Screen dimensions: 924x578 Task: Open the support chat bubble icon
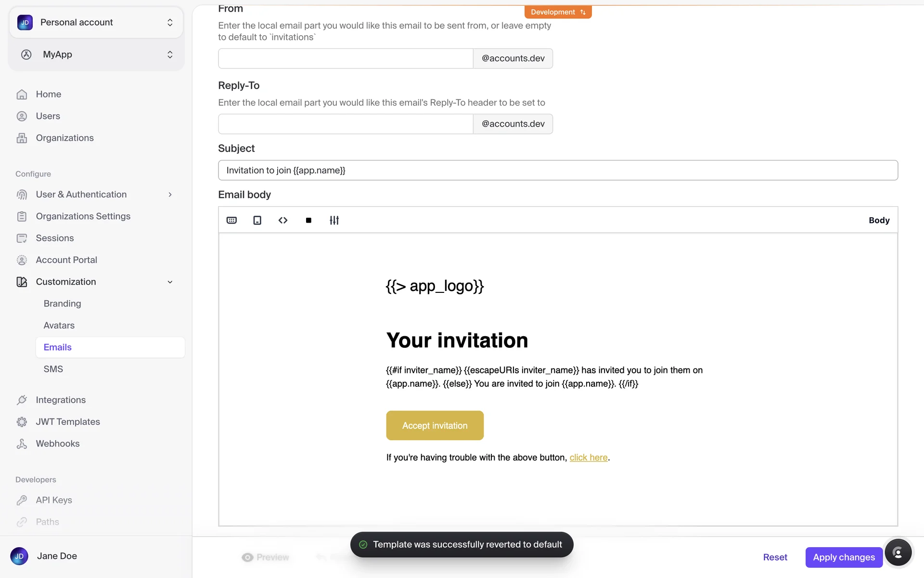898,552
